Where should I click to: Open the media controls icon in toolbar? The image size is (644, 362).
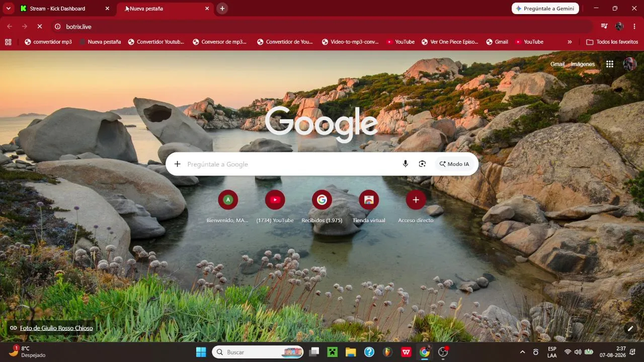(x=604, y=27)
